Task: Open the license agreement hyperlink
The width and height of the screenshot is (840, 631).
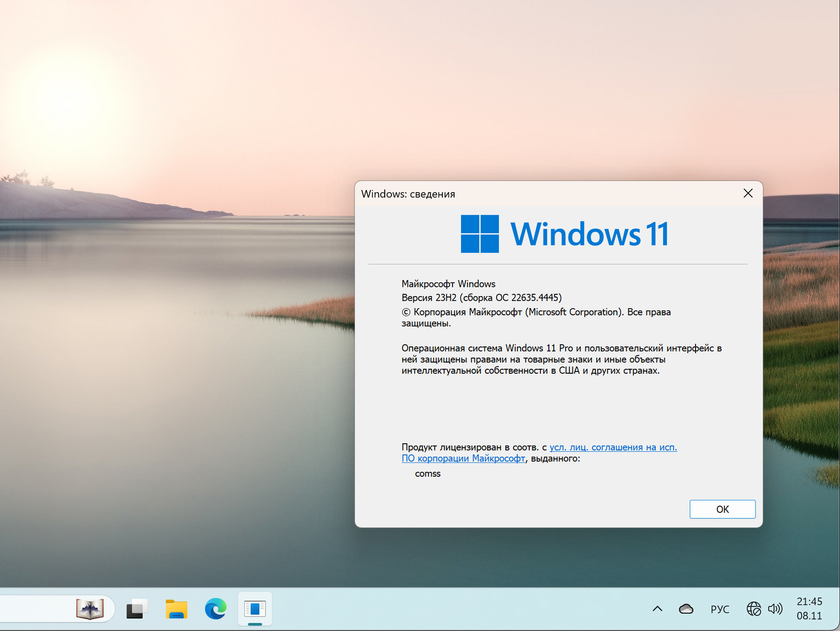Action: click(x=613, y=447)
